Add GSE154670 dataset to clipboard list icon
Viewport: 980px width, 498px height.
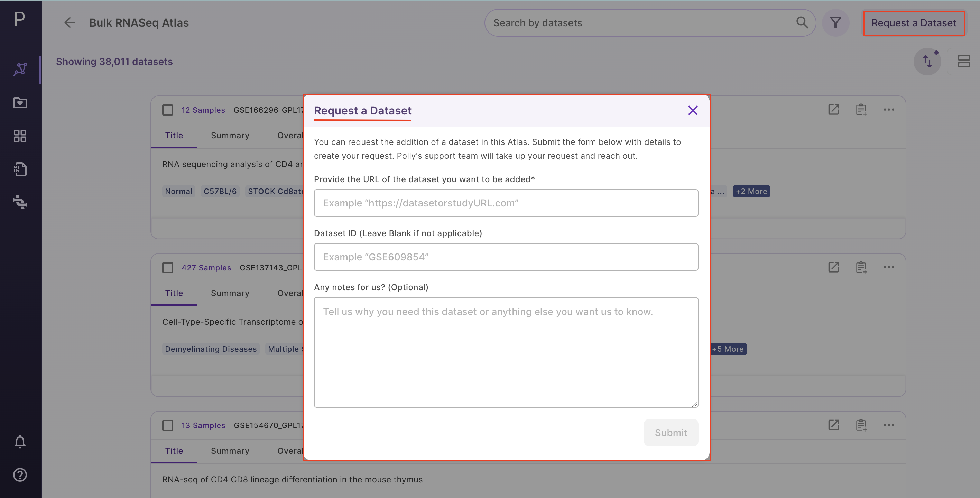pyautogui.click(x=861, y=425)
